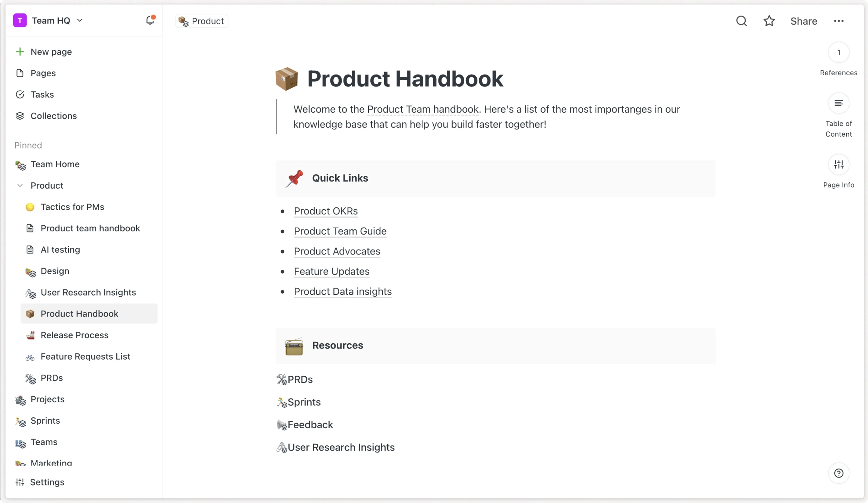Open the Product OKRs link
The width and height of the screenshot is (868, 503).
(x=325, y=211)
